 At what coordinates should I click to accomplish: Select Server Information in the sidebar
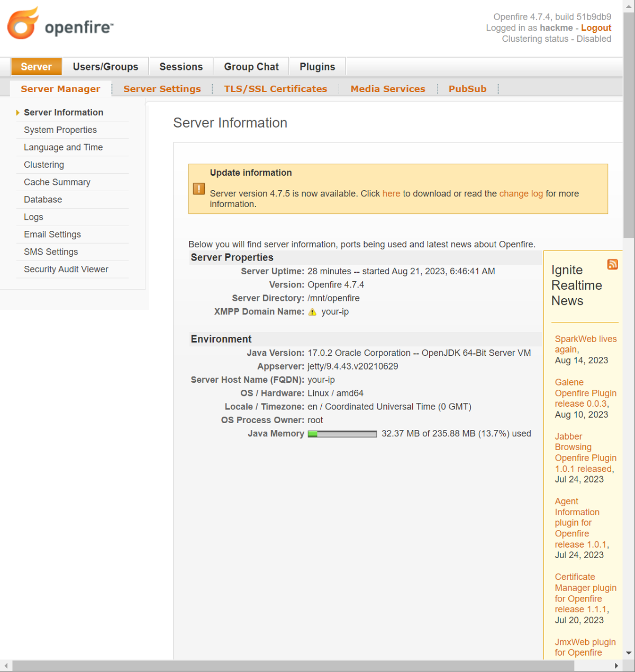[x=63, y=112]
